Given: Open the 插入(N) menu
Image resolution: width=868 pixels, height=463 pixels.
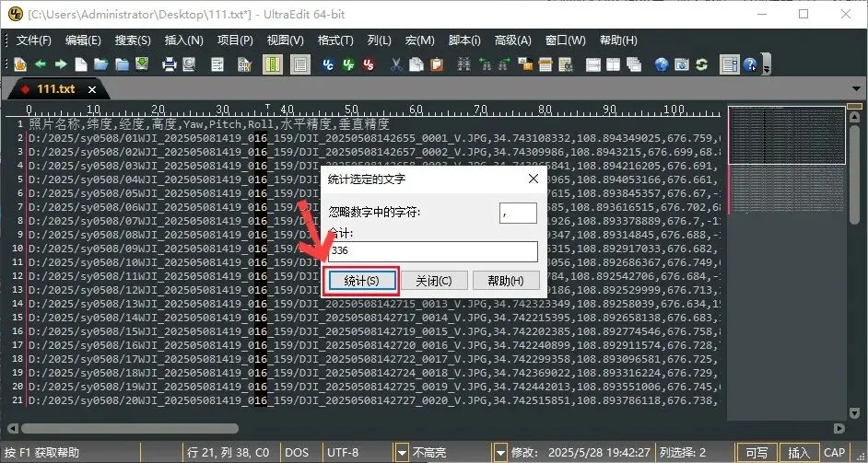Looking at the screenshot, I should tap(183, 41).
